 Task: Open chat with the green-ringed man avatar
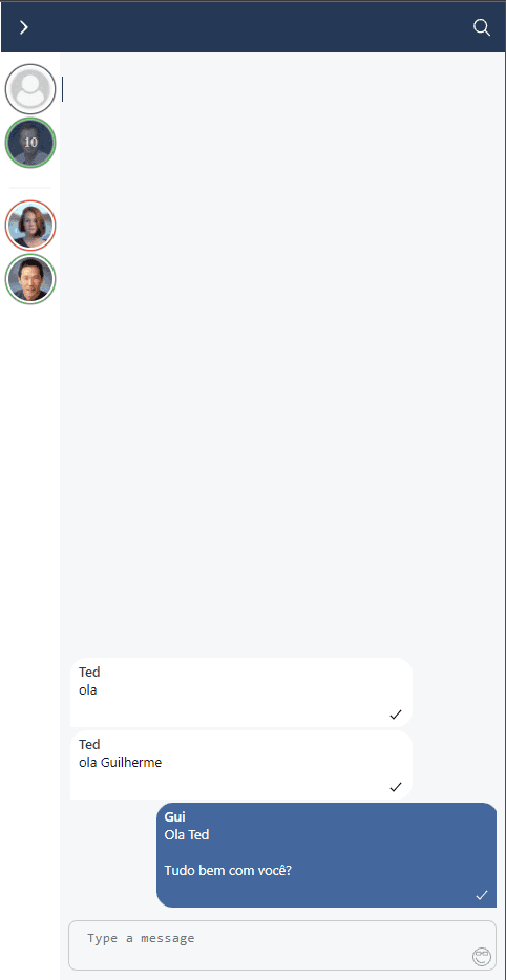pos(30,279)
